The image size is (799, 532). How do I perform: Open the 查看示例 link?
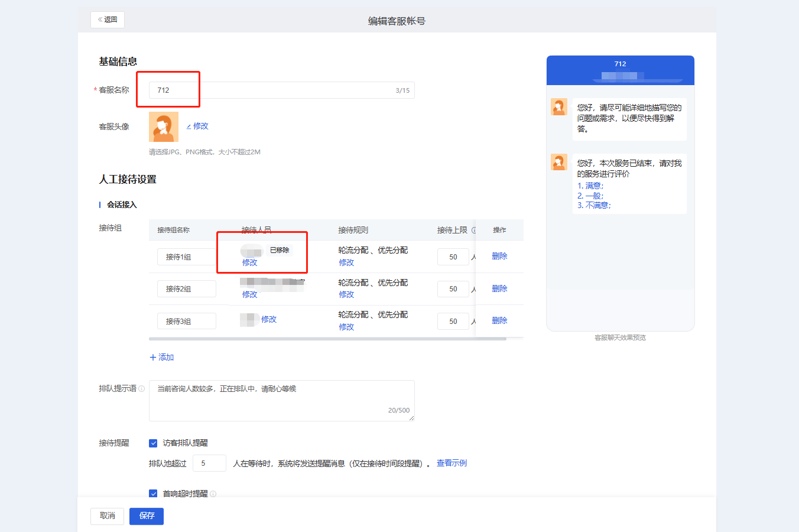pyautogui.click(x=452, y=463)
